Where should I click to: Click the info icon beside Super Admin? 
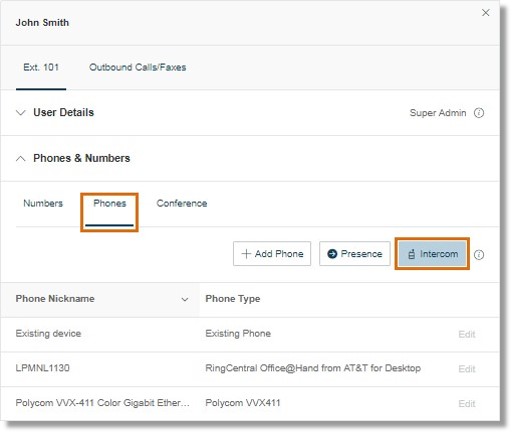[x=479, y=113]
